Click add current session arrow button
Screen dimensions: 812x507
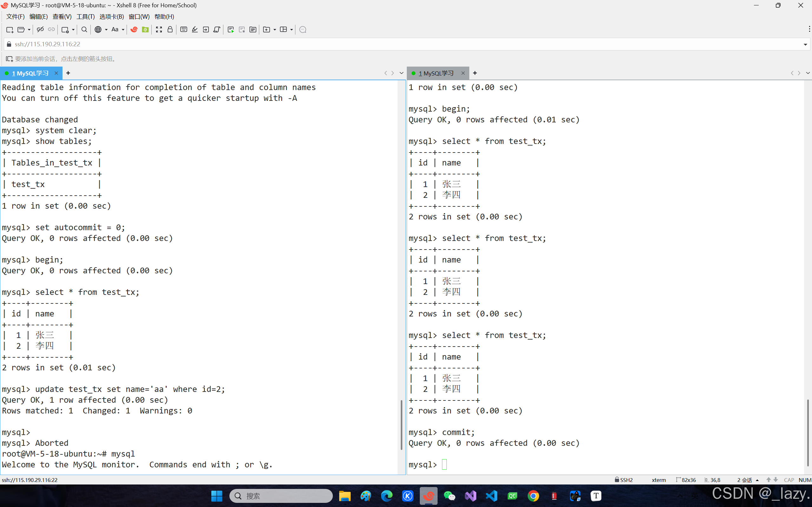tap(9, 59)
